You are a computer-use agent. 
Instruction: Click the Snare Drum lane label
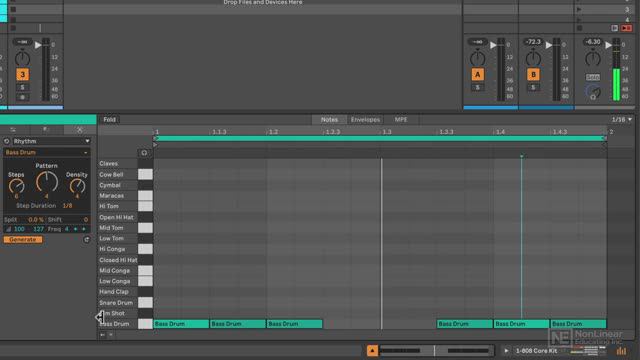coord(116,303)
